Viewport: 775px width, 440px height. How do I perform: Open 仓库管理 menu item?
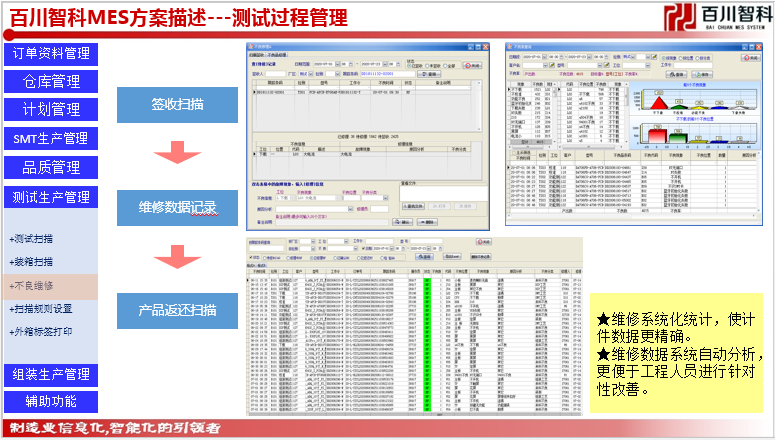coord(51,82)
